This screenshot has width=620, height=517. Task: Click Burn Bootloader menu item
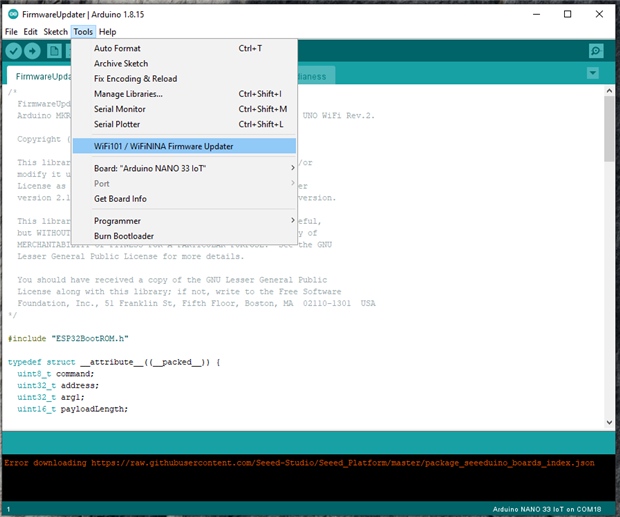pyautogui.click(x=124, y=235)
